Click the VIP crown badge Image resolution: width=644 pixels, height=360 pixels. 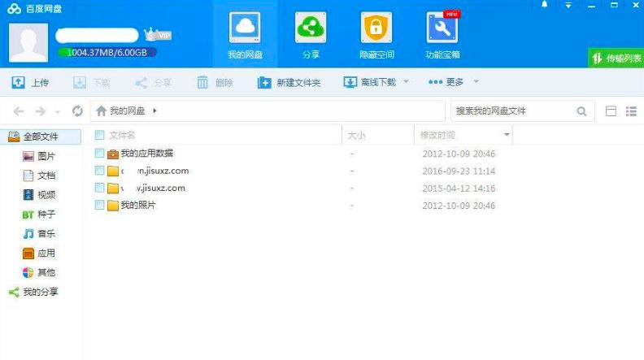pyautogui.click(x=158, y=35)
